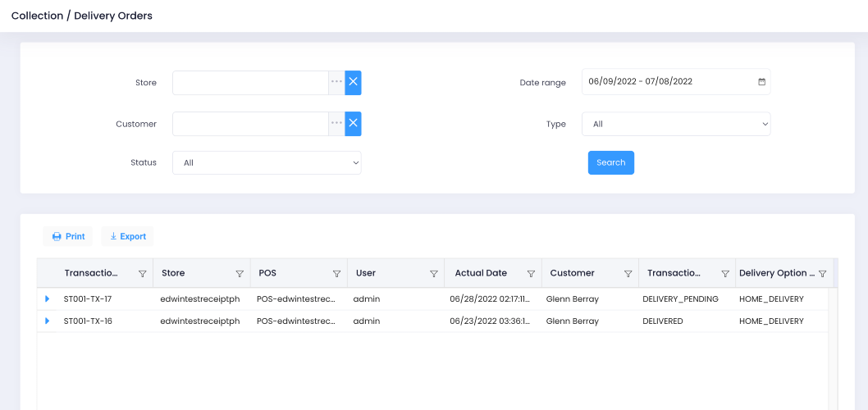Click admin in ST001-TX-17 row
The height and width of the screenshot is (410, 868).
click(x=367, y=298)
